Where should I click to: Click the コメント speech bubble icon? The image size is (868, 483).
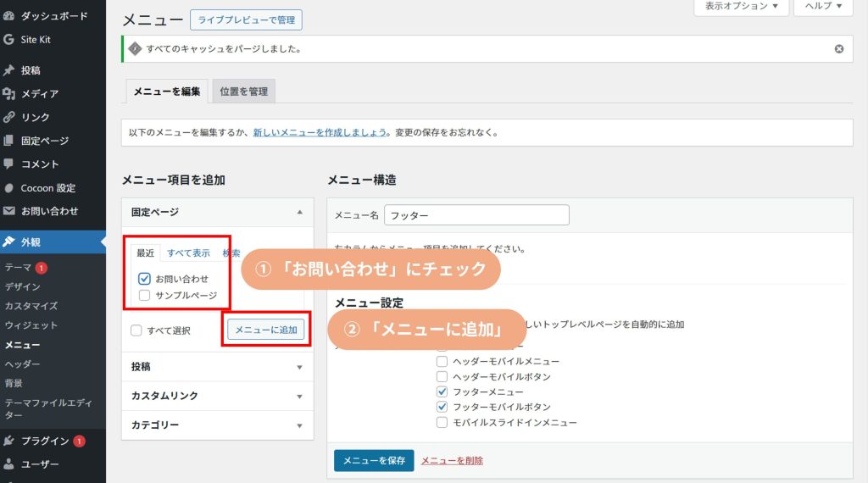[x=8, y=164]
